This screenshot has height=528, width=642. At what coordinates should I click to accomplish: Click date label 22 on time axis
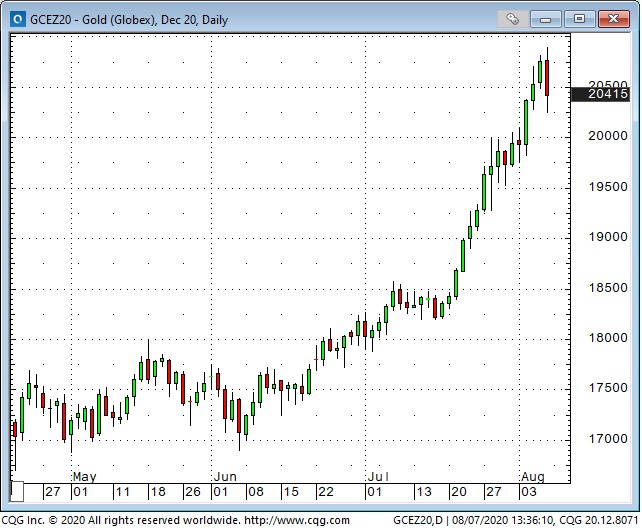pyautogui.click(x=326, y=492)
